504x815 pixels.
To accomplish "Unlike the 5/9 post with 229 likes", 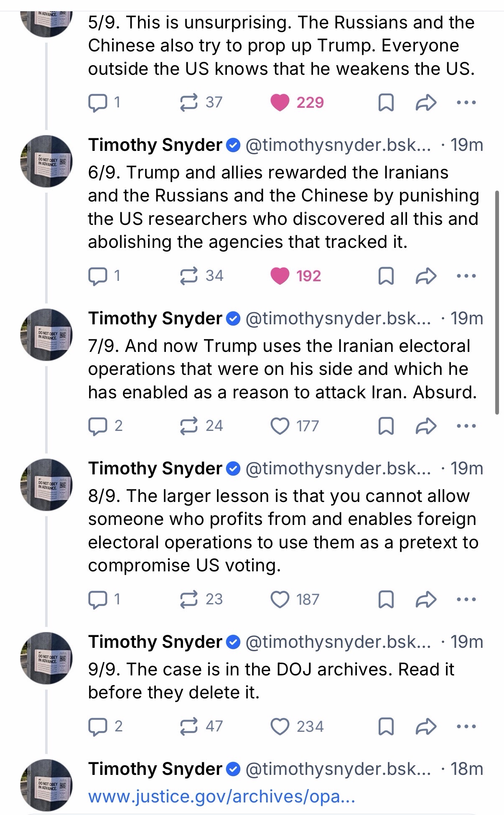I will (280, 103).
